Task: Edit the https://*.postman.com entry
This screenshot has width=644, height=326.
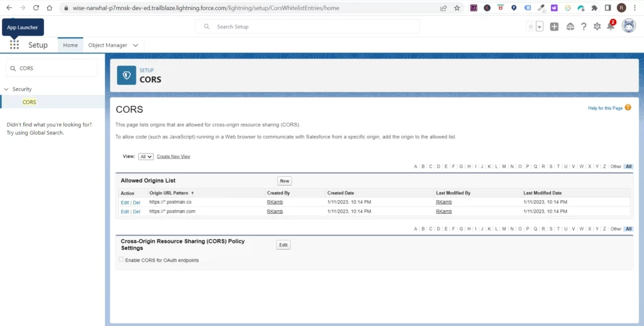Action: (125, 211)
